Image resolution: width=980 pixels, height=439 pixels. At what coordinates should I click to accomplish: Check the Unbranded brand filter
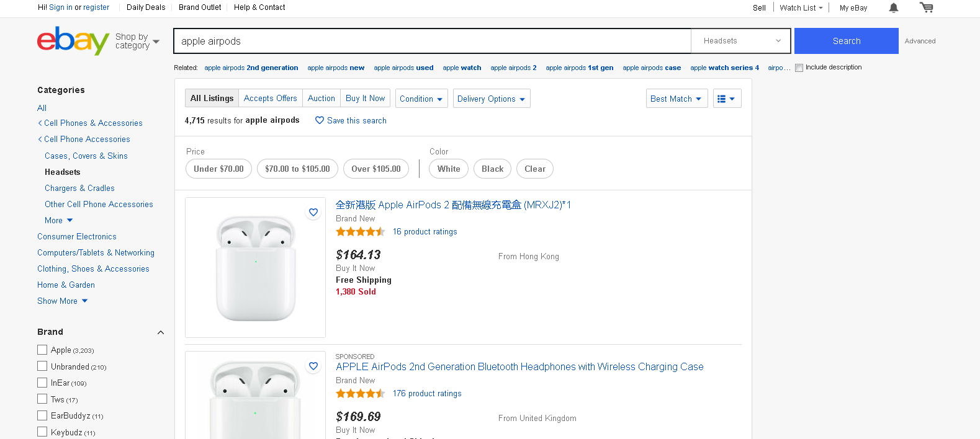pos(42,366)
